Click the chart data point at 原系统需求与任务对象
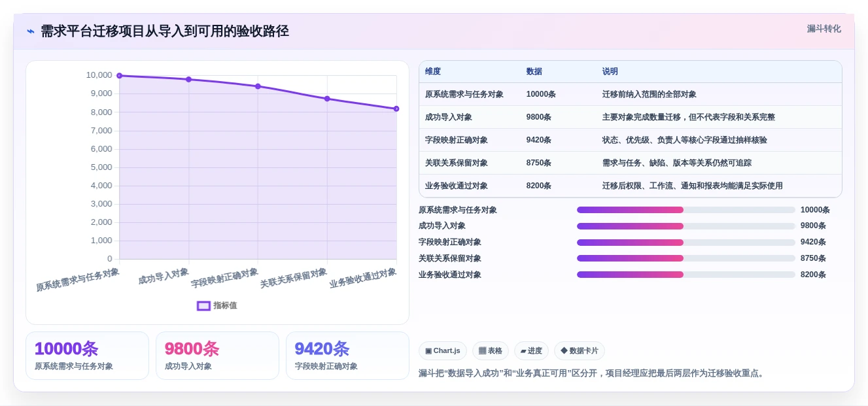Screen dimensions: 868x406 click(120, 76)
